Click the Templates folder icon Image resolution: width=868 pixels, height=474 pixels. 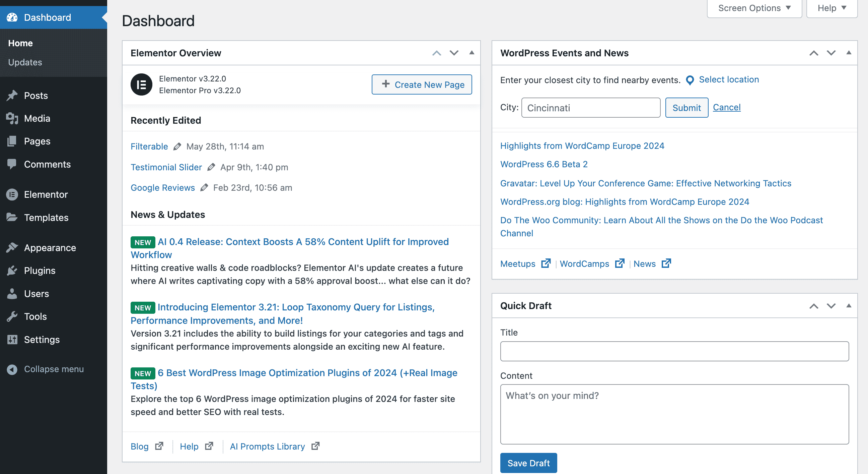point(12,217)
